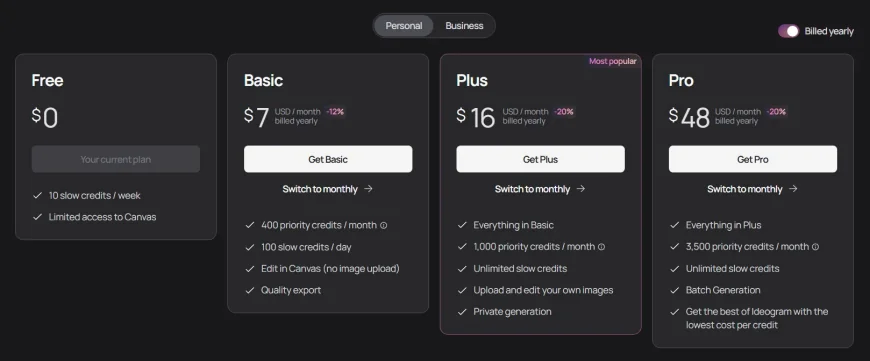Click info icon beside 3,500 priority credits
The width and height of the screenshot is (870, 361).
point(815,247)
